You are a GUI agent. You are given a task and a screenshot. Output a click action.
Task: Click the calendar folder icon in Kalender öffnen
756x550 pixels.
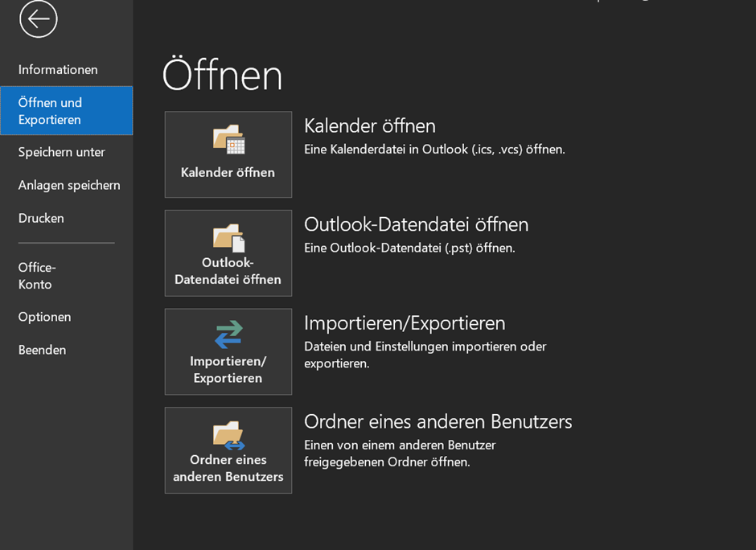point(228,139)
